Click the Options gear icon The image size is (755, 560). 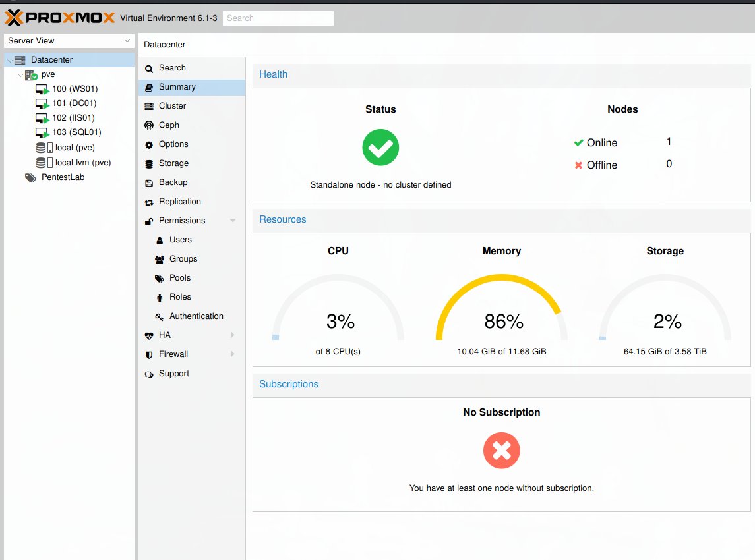pyautogui.click(x=149, y=145)
